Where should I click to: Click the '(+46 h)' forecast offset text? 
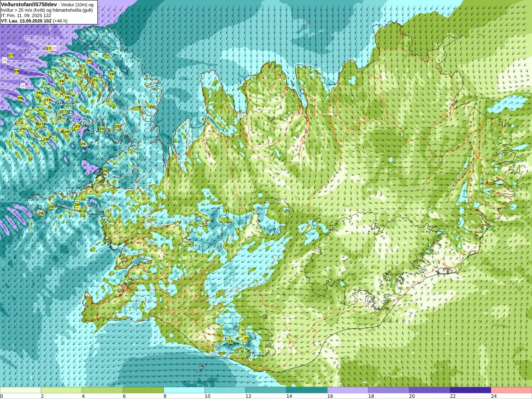pyautogui.click(x=60, y=21)
